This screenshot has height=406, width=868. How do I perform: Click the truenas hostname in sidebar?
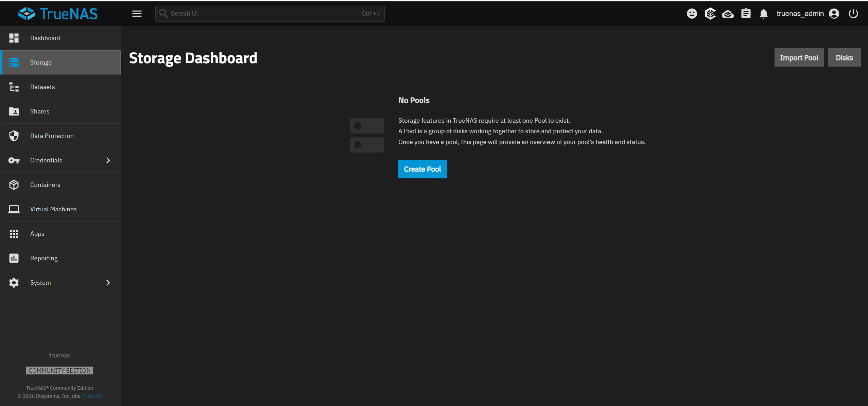click(59, 355)
